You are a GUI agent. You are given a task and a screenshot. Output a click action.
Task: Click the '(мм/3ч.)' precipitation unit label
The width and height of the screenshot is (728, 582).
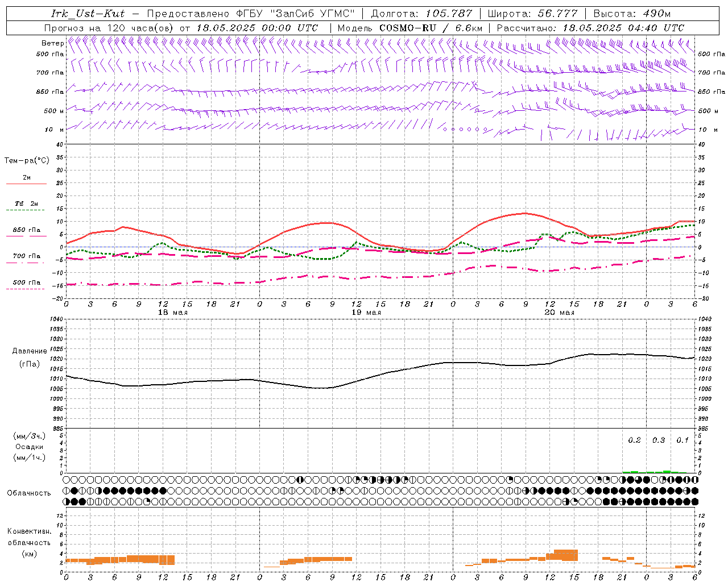(x=30, y=436)
